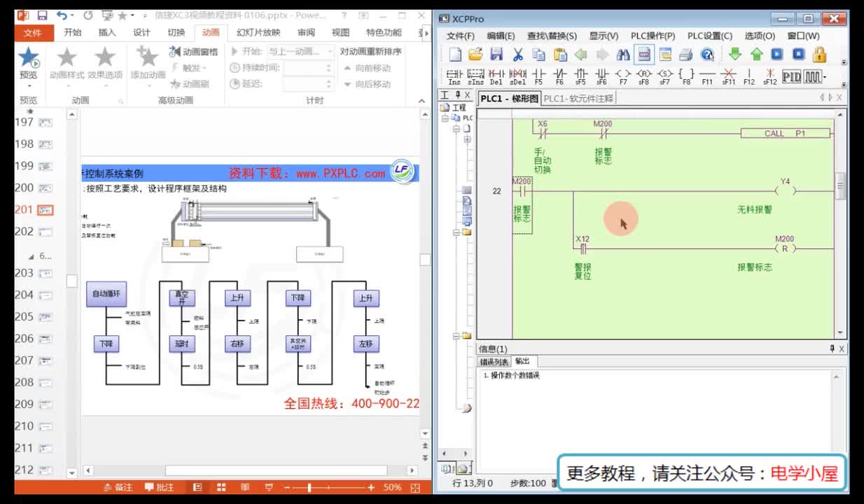Click the padlock icon in XCPPro toolbar
This screenshot has height=504, width=864.
[820, 55]
